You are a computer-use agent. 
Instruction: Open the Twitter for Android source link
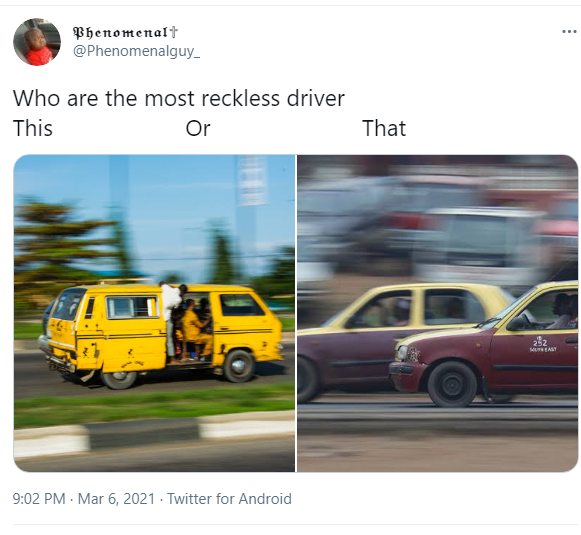[x=229, y=499]
